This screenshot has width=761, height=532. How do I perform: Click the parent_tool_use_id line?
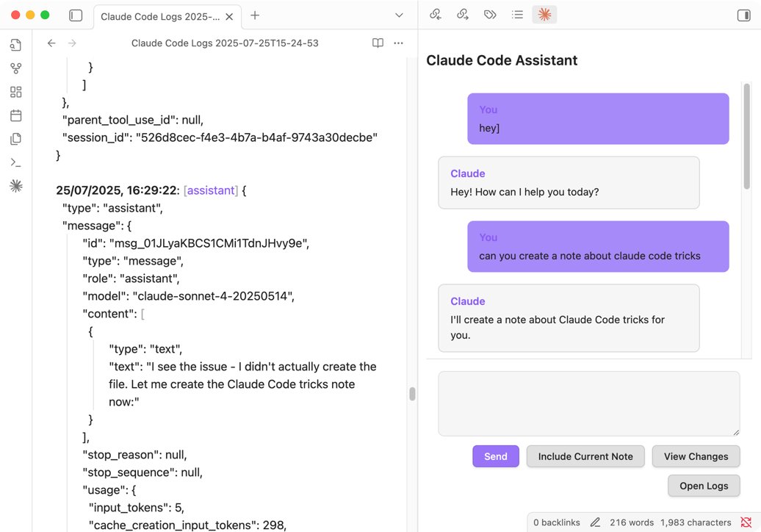click(x=133, y=120)
